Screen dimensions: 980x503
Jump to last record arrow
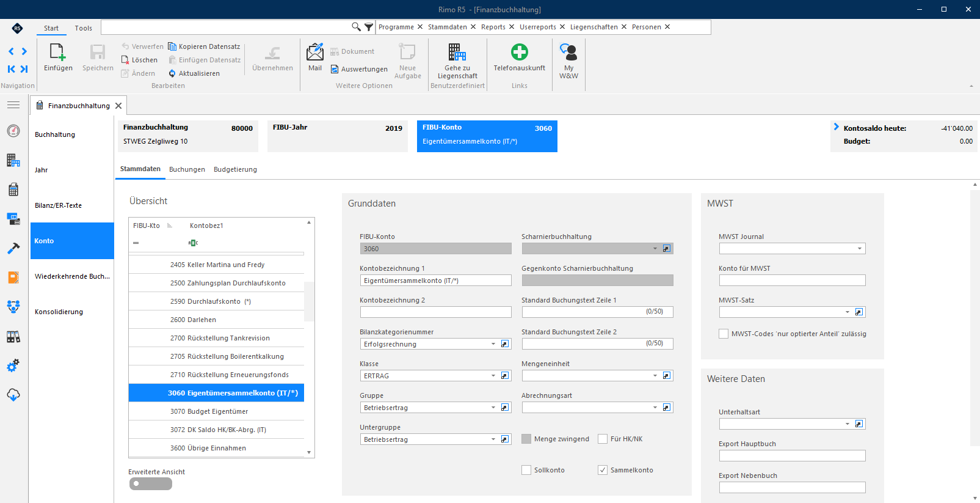pos(24,69)
